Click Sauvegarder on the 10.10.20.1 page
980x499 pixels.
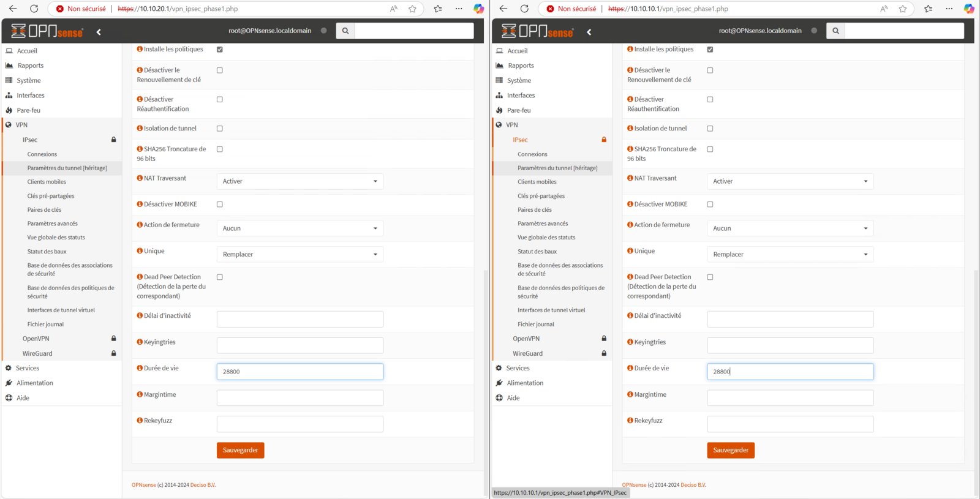pos(240,450)
